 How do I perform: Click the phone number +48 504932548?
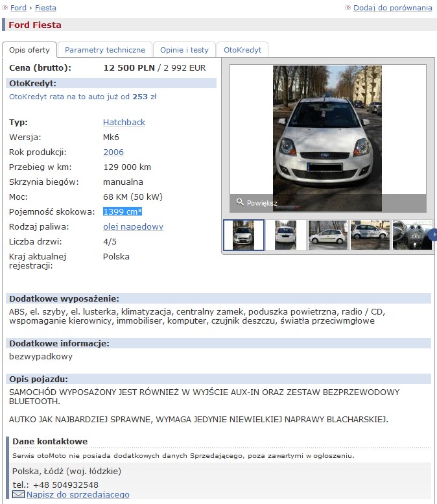pyautogui.click(x=65, y=485)
